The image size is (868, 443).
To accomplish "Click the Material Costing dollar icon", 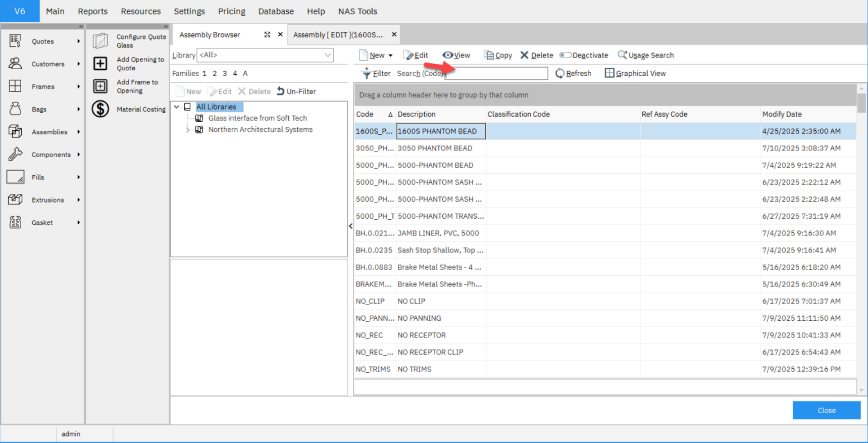I will (100, 109).
